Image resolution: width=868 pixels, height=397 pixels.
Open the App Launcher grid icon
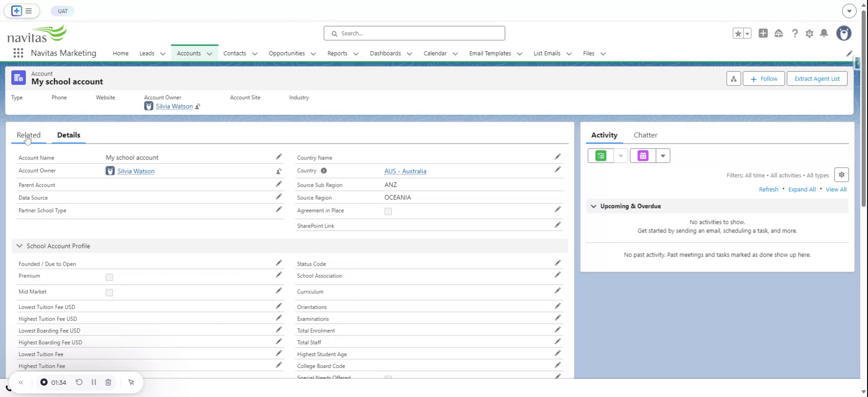click(x=18, y=53)
